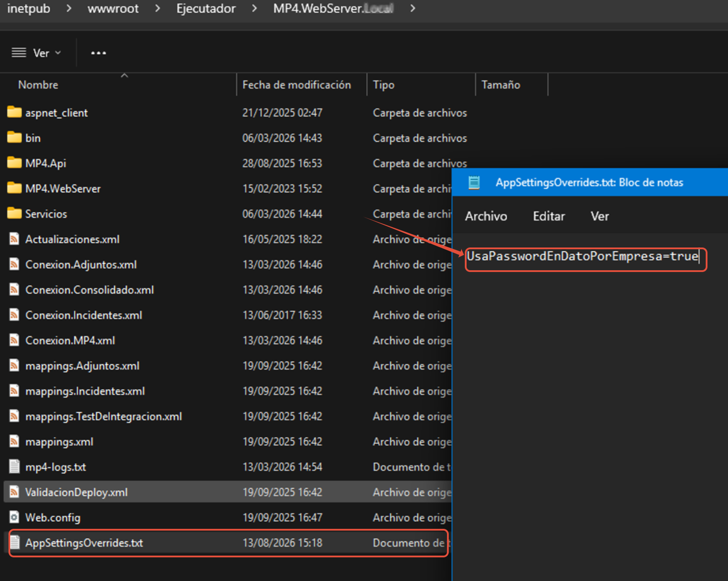Viewport: 728px width, 581px height.
Task: Select the Servicios folder icon
Action: [x=14, y=214]
